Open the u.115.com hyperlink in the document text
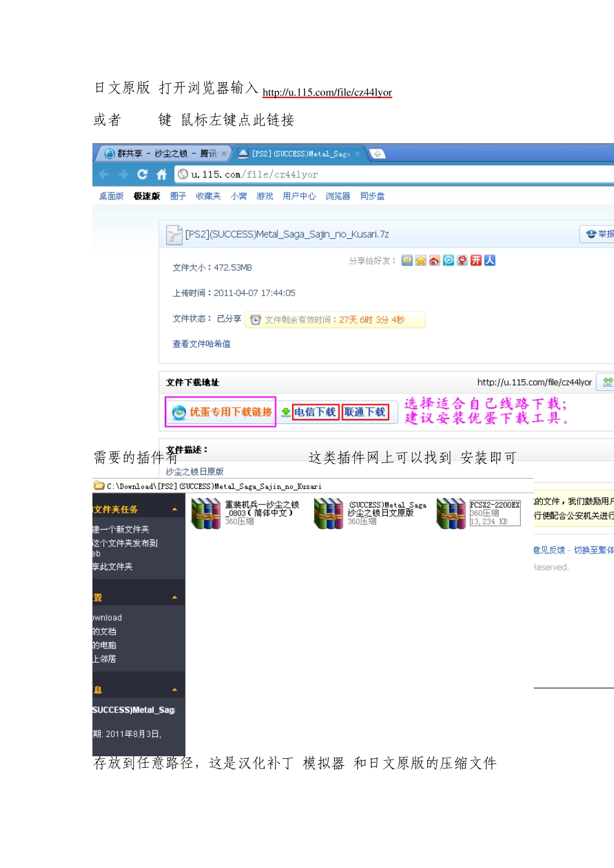 point(327,92)
